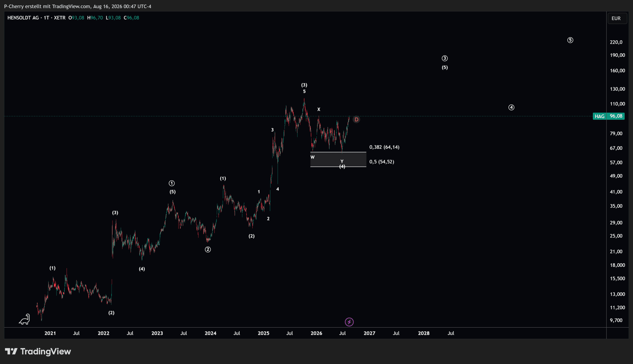This screenshot has width=633, height=364.
Task: Click the 41,00 price scale label
Action: coord(616,192)
